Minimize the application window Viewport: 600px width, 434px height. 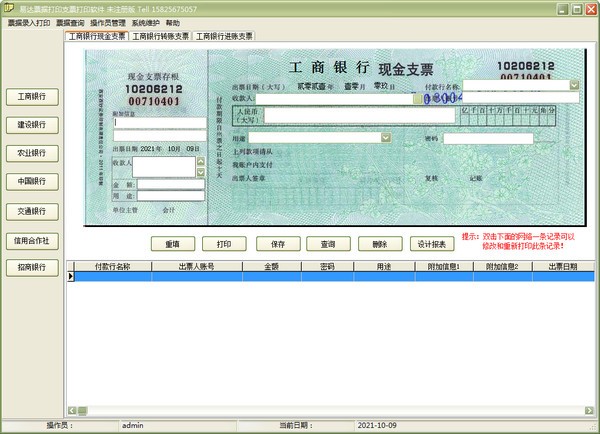coord(562,9)
